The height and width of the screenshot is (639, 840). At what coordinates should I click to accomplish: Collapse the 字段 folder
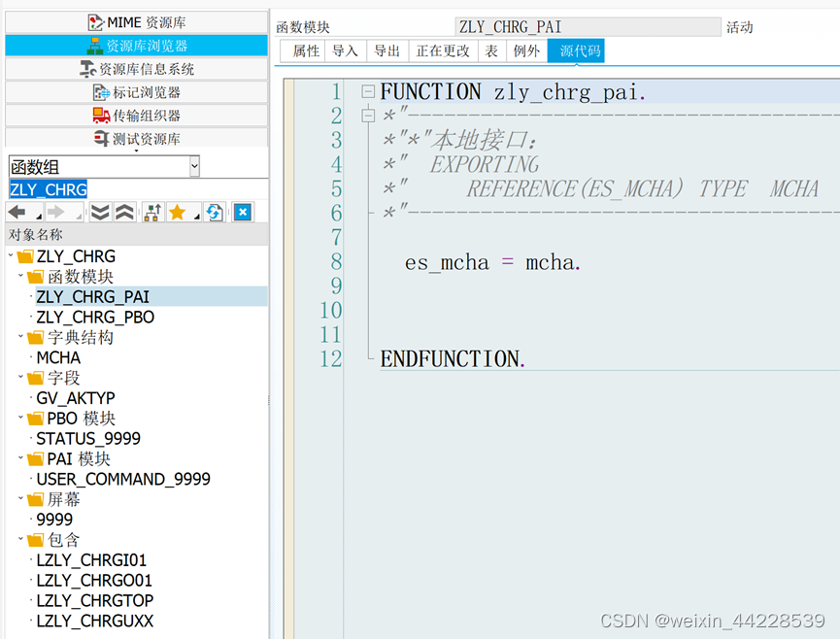(x=21, y=377)
